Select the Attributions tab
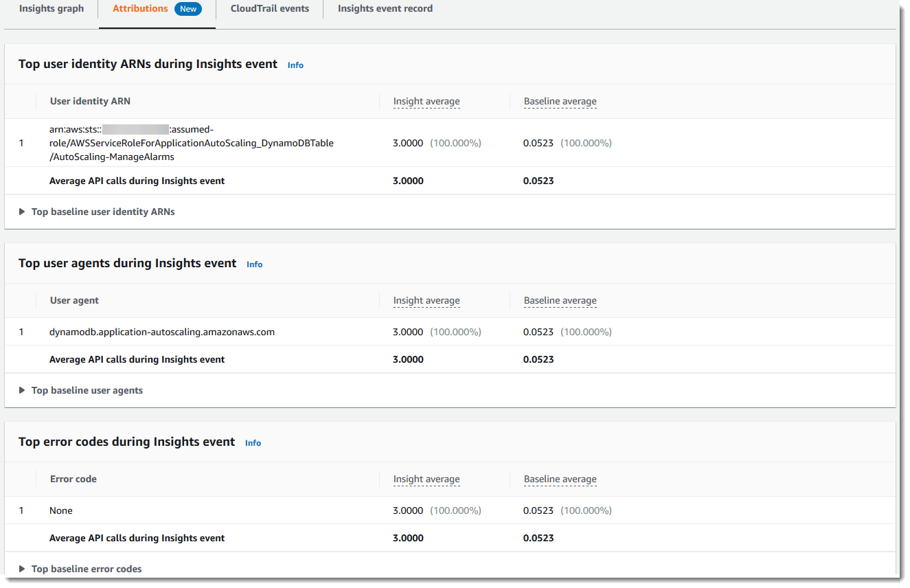The image size is (910, 588). pyautogui.click(x=140, y=9)
